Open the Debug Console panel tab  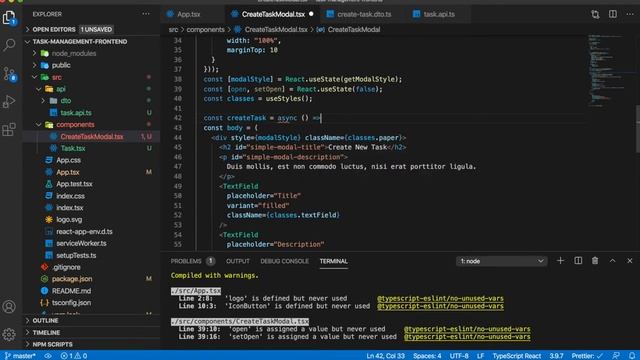(x=284, y=261)
